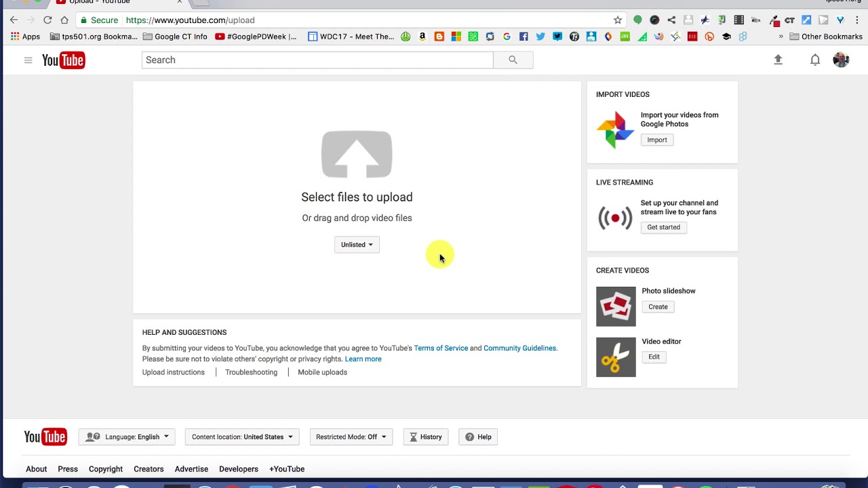Click the live streaming broadcast icon

615,218
